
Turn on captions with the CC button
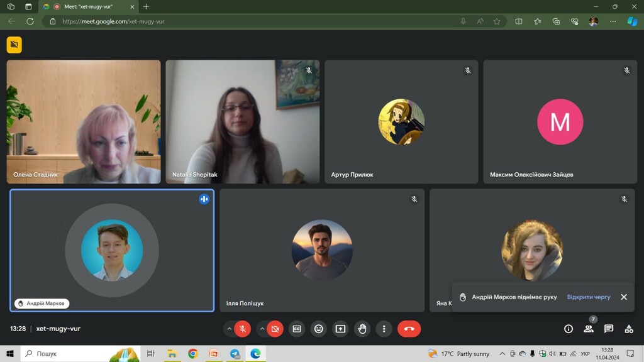pyautogui.click(x=296, y=329)
